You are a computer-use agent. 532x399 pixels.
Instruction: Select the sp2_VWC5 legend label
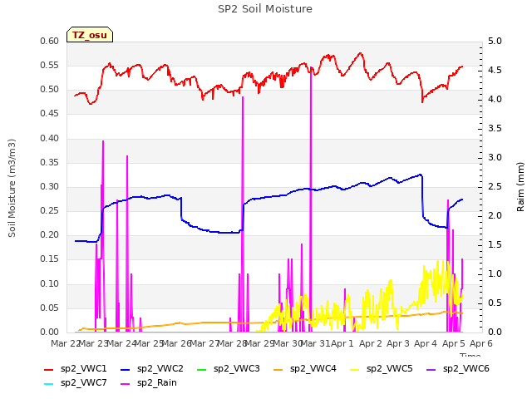coord(390,368)
